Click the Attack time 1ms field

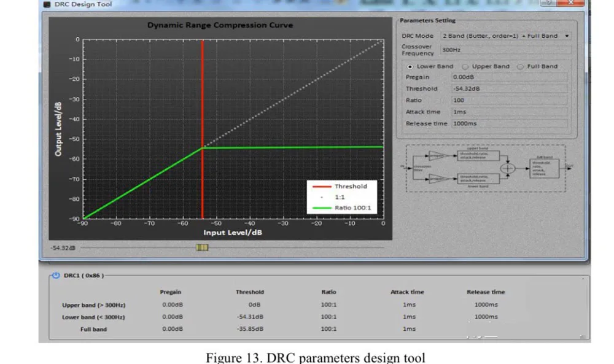[x=509, y=112]
